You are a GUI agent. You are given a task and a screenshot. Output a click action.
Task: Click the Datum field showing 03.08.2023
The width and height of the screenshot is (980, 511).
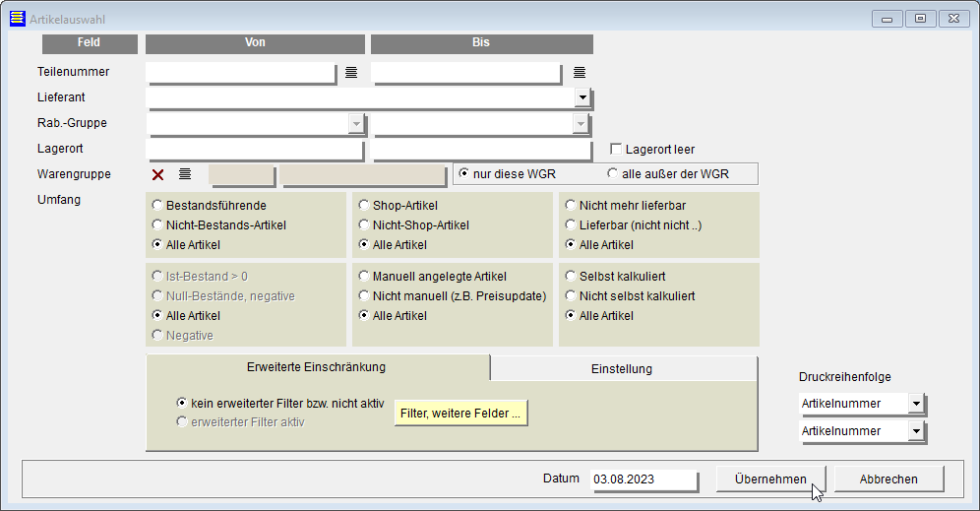pyautogui.click(x=643, y=479)
